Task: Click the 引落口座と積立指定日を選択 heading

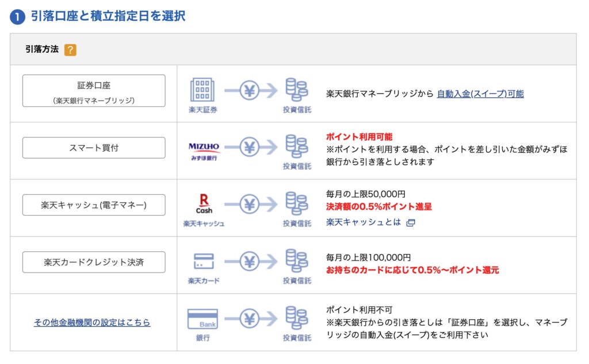Action: pyautogui.click(x=108, y=16)
